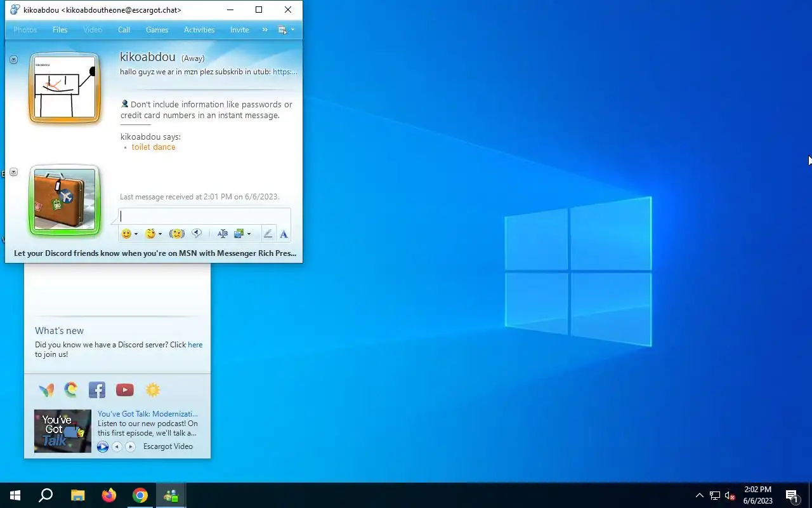Open the emoticon picker dropdown arrow
This screenshot has height=508, width=812.
[136, 234]
